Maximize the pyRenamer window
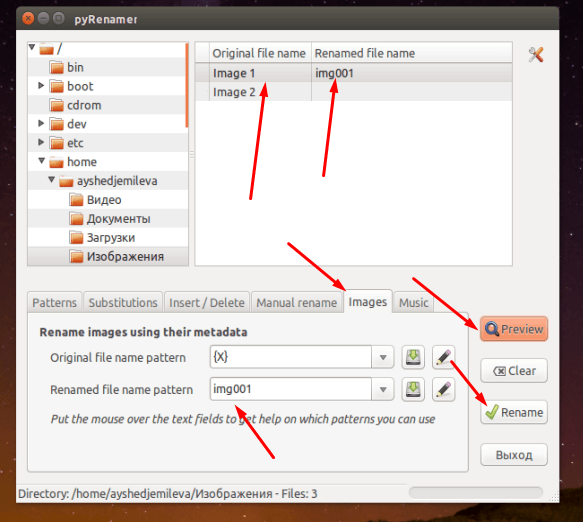Screen dimensions: 583x522 click(x=58, y=18)
